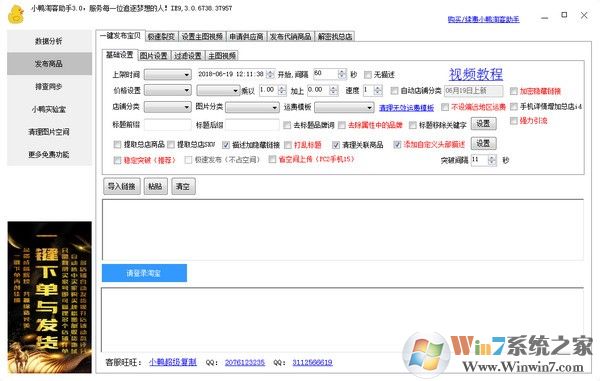600x381 pixels.
Task: Uncheck the 清理关联商品 checkbox
Action: coord(336,145)
